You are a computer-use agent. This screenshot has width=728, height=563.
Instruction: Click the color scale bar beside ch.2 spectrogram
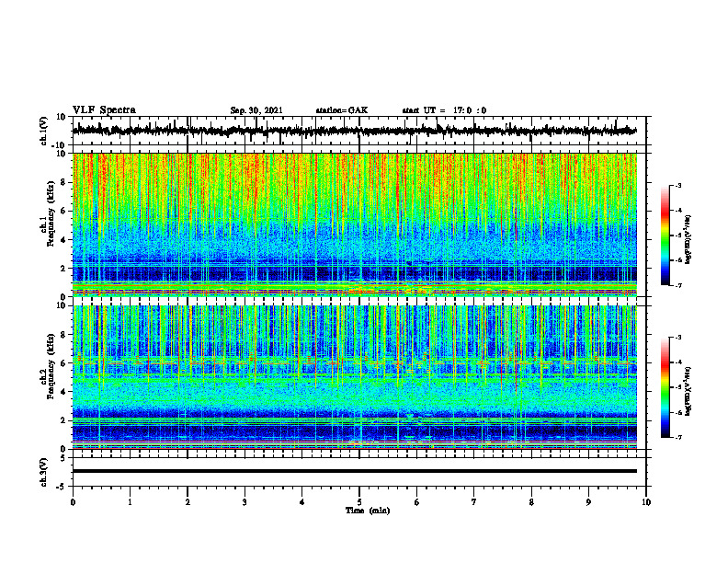tap(665, 387)
